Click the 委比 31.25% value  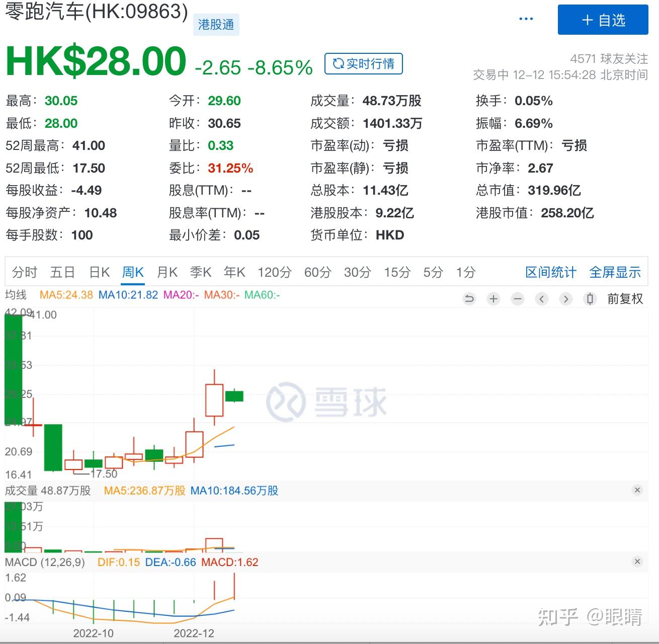(230, 168)
